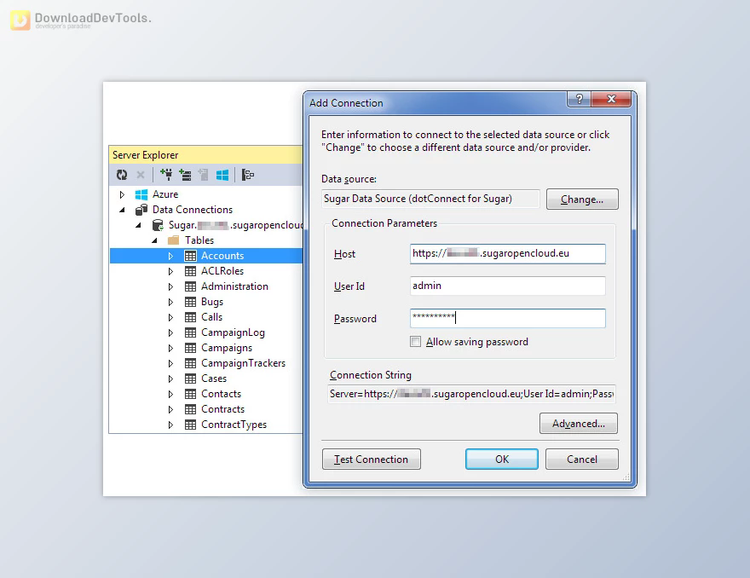Expand the Contracts table node
750x578 pixels.
coord(171,409)
